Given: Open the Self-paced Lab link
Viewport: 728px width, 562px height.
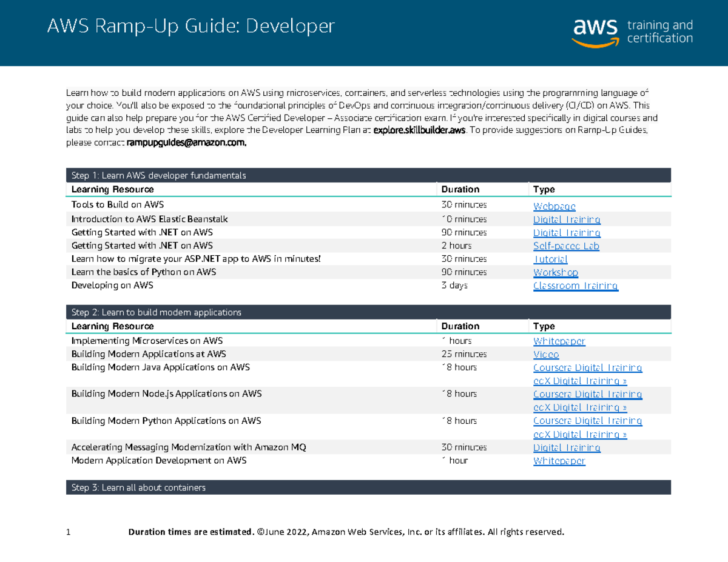Looking at the screenshot, I should click(565, 246).
